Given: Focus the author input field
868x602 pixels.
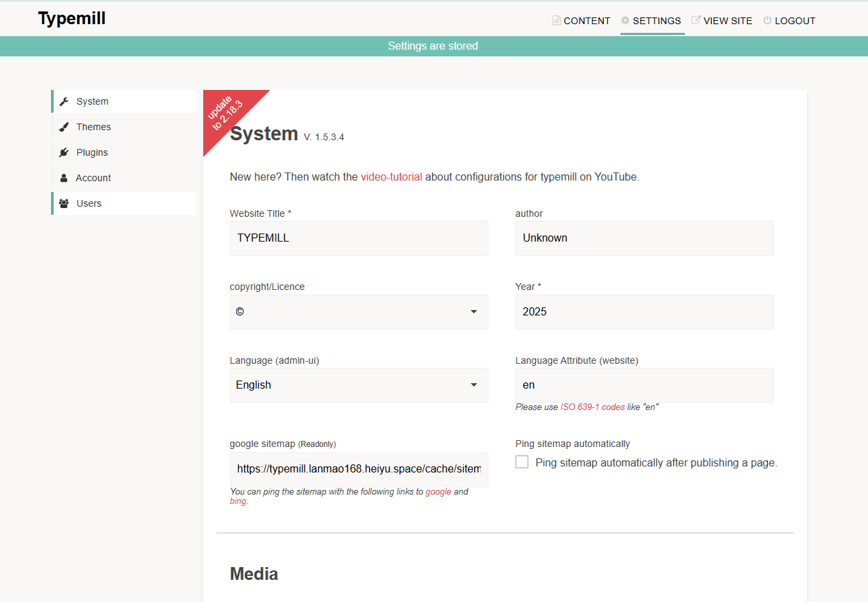Looking at the screenshot, I should [x=644, y=238].
